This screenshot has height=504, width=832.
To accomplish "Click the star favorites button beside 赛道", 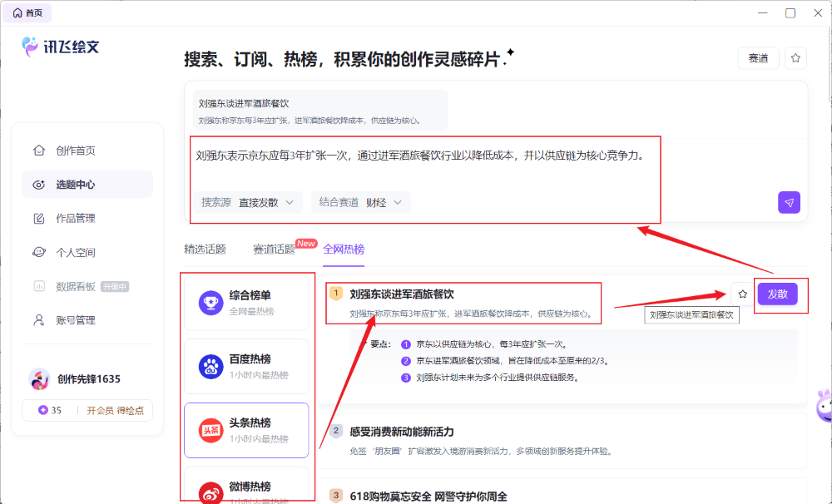I will pos(795,58).
